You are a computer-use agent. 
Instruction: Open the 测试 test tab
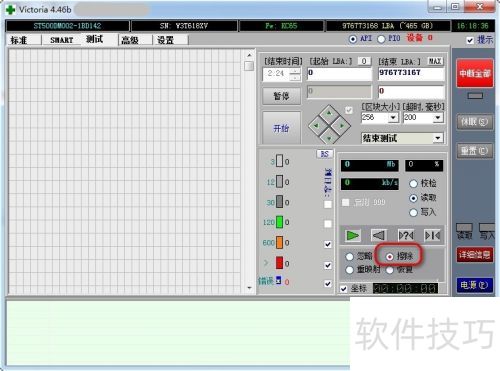pos(94,39)
